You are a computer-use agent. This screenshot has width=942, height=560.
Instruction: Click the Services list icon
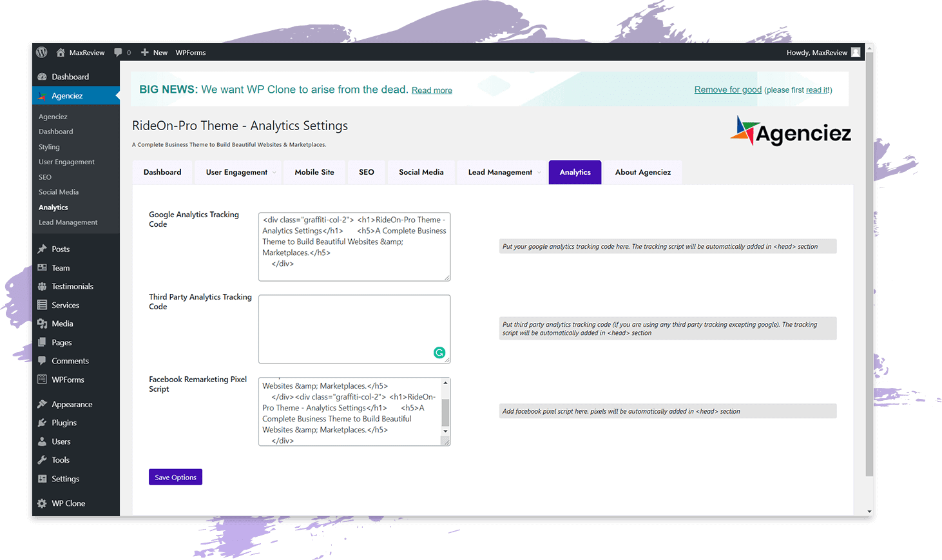click(x=43, y=305)
